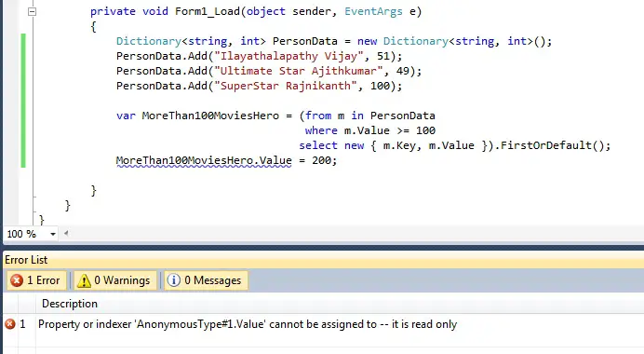644x354 pixels.
Task: Click the Error List panel title
Action: click(x=26, y=260)
